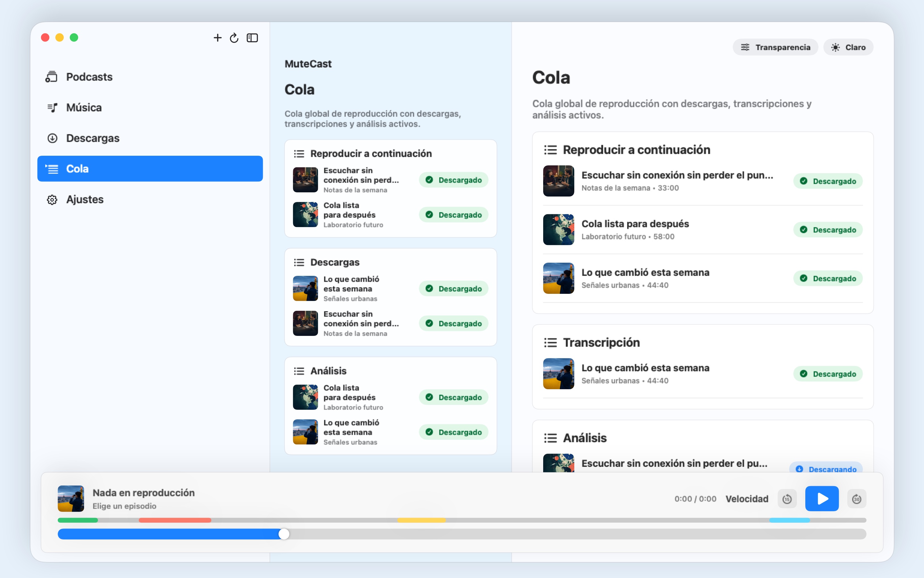Open right-pane episode Escuchar sin conexión, 33:00
Screen dimensions: 924x578
(703, 181)
